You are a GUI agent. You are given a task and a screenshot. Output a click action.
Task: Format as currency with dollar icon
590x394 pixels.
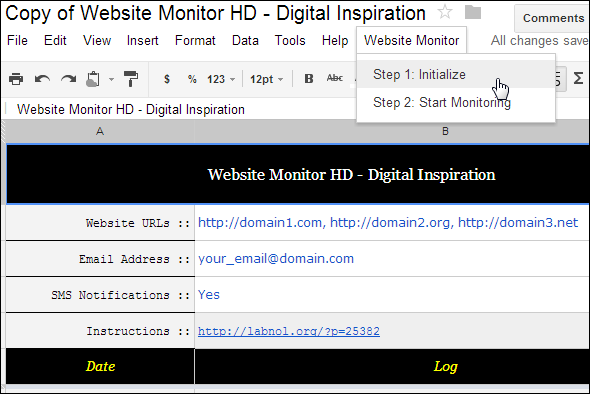click(x=167, y=79)
